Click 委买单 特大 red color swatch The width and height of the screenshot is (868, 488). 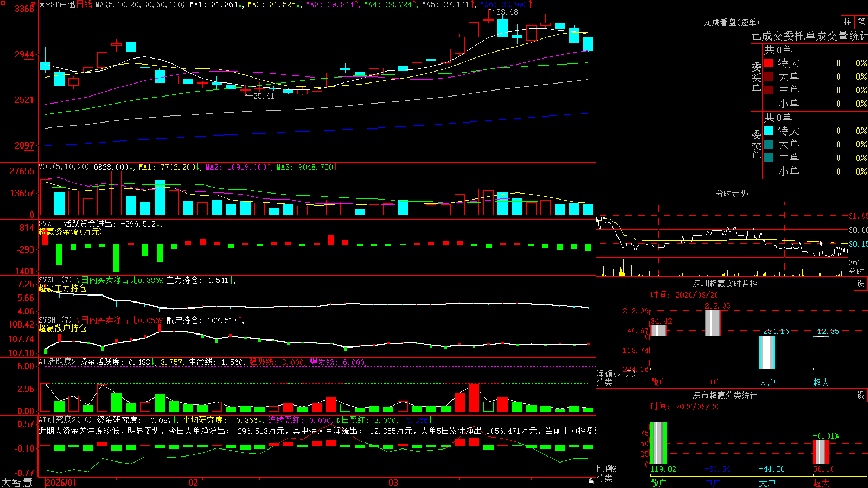pos(768,63)
